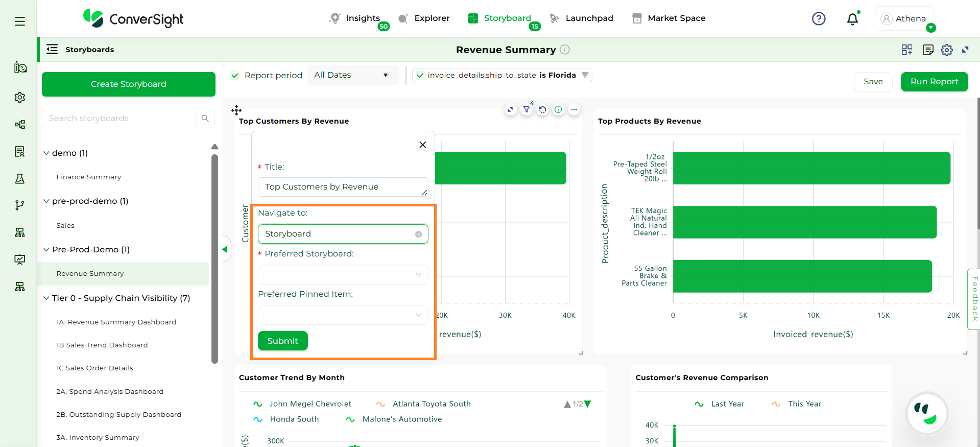The width and height of the screenshot is (980, 447).
Task: Switch to the Explorer tab
Action: tap(424, 18)
